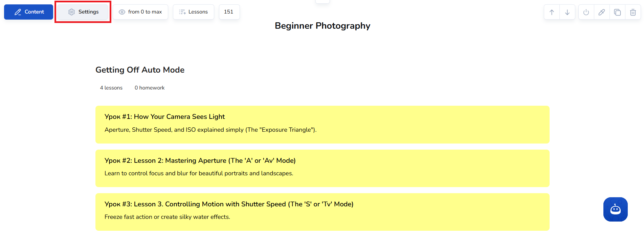
Task: Click the 'Beginner Photography' course title
Action: 322,26
